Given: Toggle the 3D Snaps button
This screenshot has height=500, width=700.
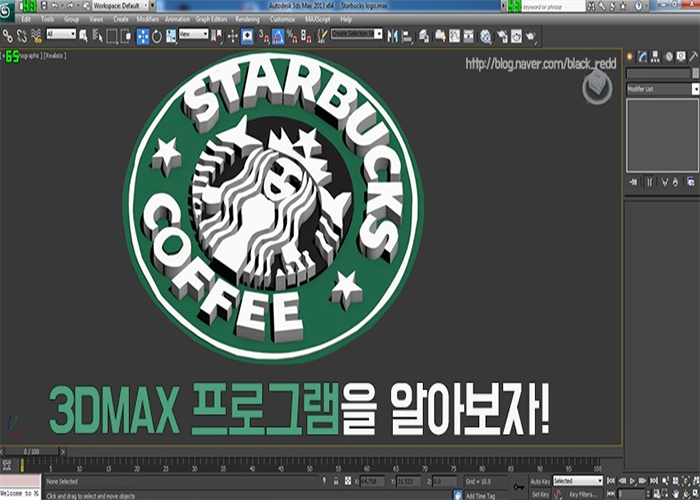Looking at the screenshot, I should coord(264,36).
